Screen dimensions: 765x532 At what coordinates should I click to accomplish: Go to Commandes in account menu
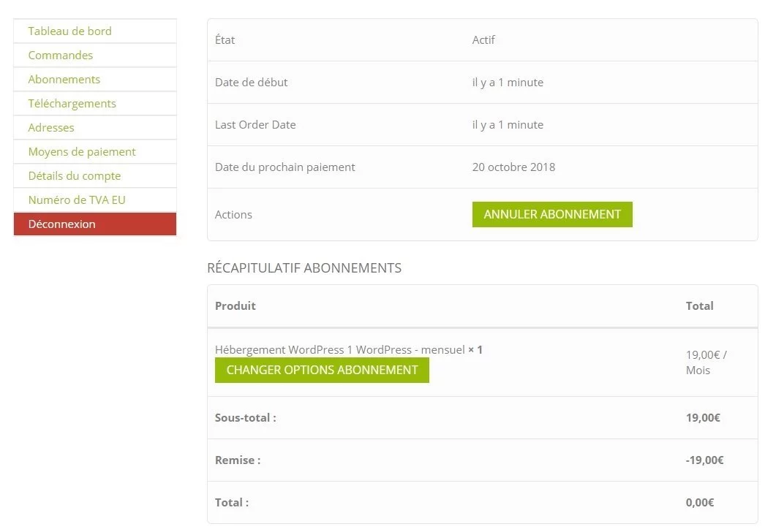94,55
